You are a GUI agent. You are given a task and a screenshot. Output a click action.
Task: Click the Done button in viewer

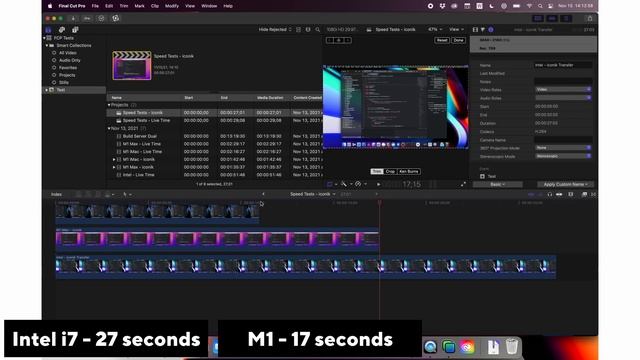pos(458,40)
